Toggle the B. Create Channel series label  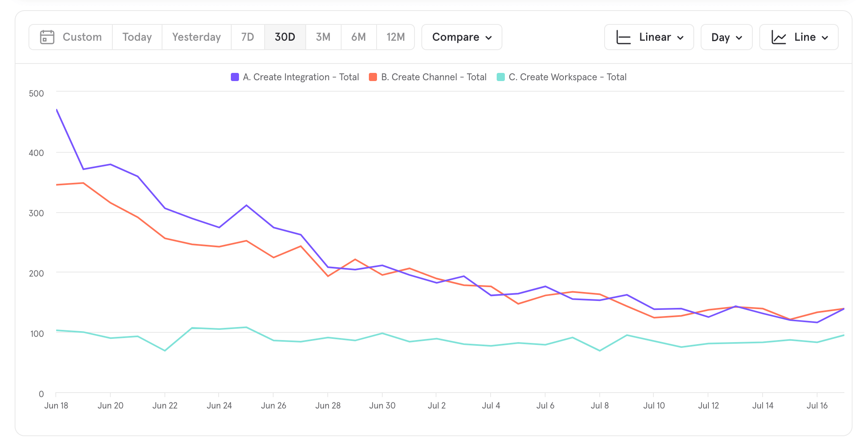coord(434,77)
